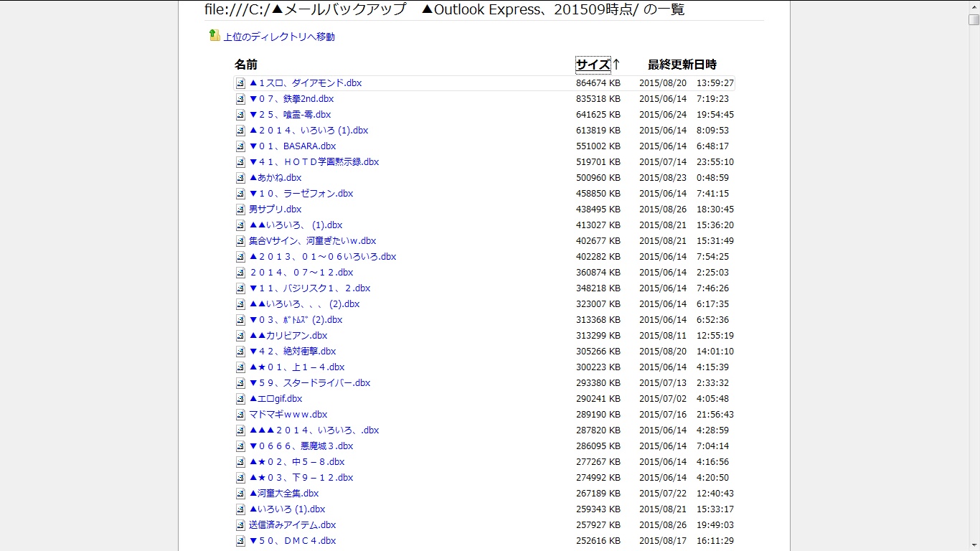Select size value 458850 KB
This screenshot has height=551, width=980.
[598, 194]
